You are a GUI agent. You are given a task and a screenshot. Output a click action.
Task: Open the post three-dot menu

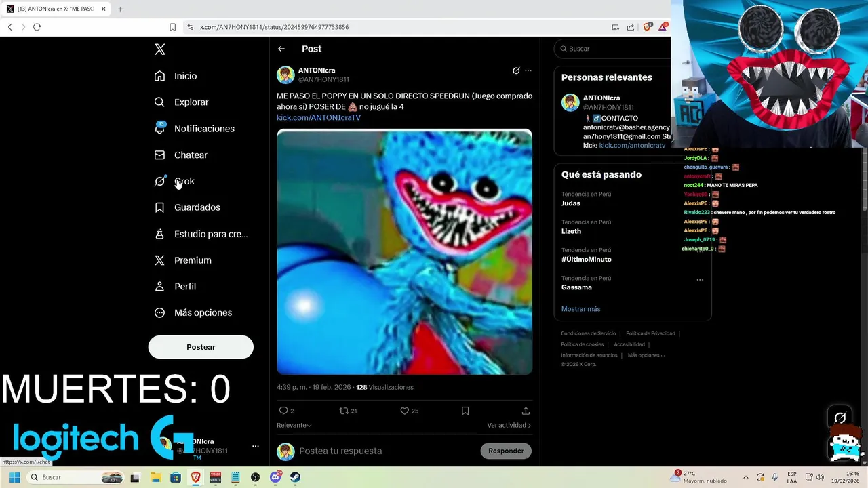[x=528, y=70]
